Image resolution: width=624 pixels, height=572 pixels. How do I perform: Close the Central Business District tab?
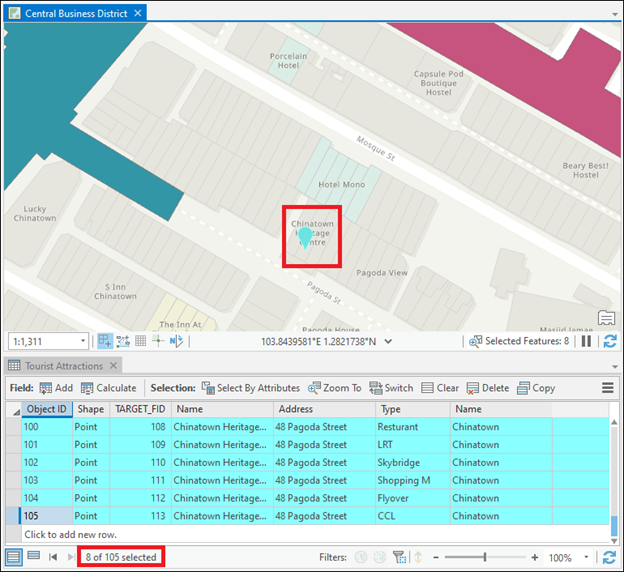tap(138, 13)
